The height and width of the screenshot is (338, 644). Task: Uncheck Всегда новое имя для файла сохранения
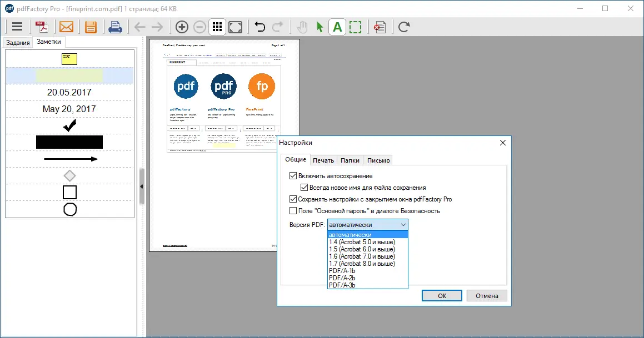(x=304, y=188)
